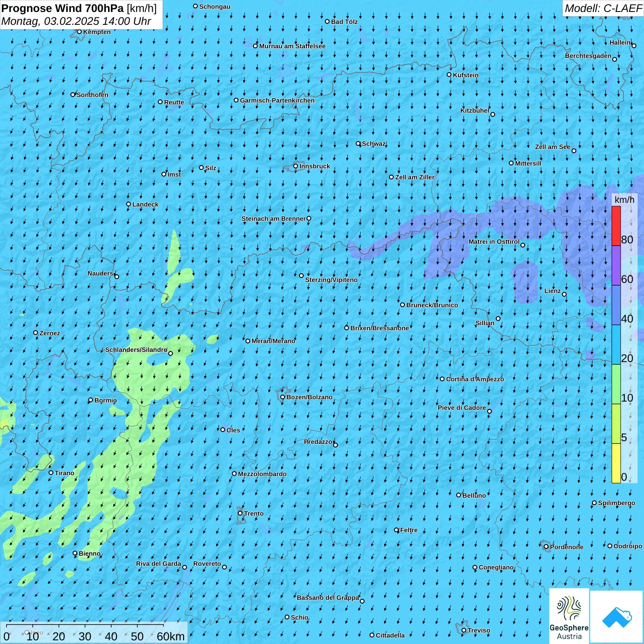
Task: Click the Zernez label
Action: pyautogui.click(x=50, y=333)
